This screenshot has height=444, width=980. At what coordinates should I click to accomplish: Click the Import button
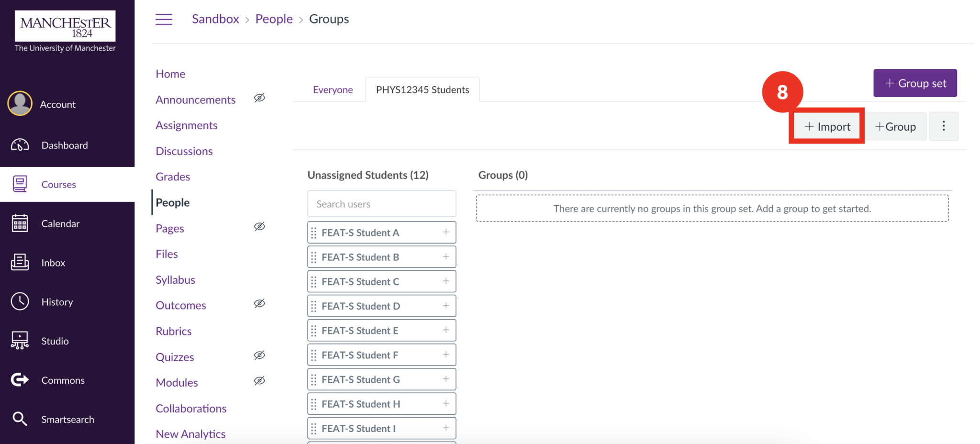point(826,126)
